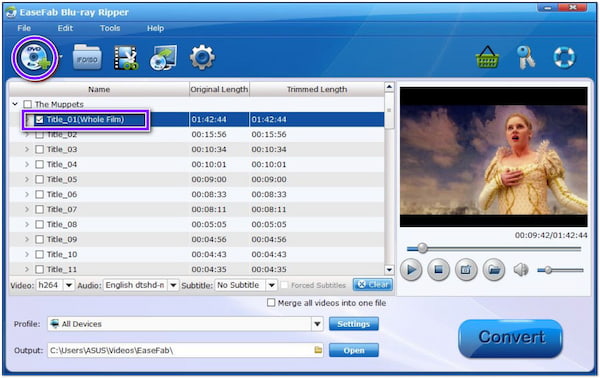Check the Title_08 checkbox

coord(39,224)
